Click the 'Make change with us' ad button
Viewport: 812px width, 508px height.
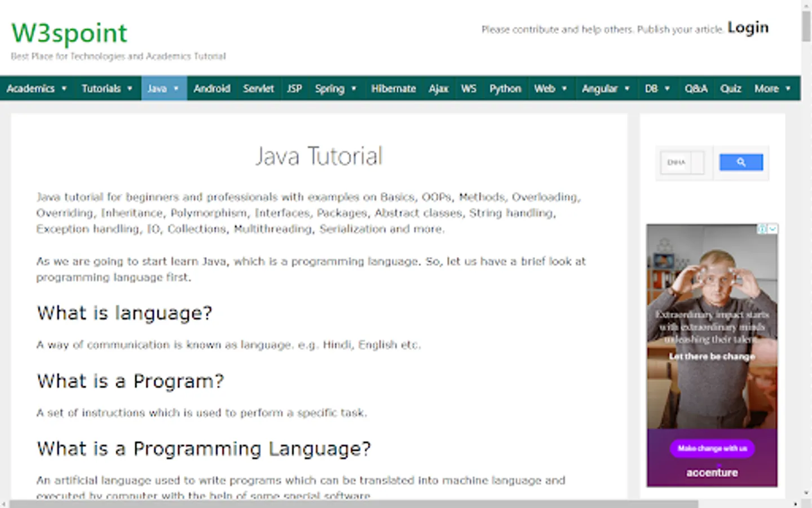(x=712, y=448)
